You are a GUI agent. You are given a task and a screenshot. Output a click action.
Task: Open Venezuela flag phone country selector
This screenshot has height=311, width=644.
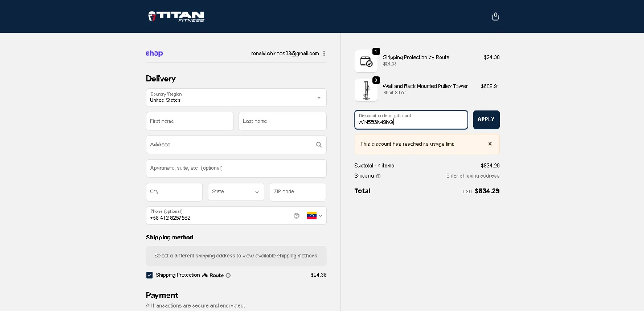315,216
